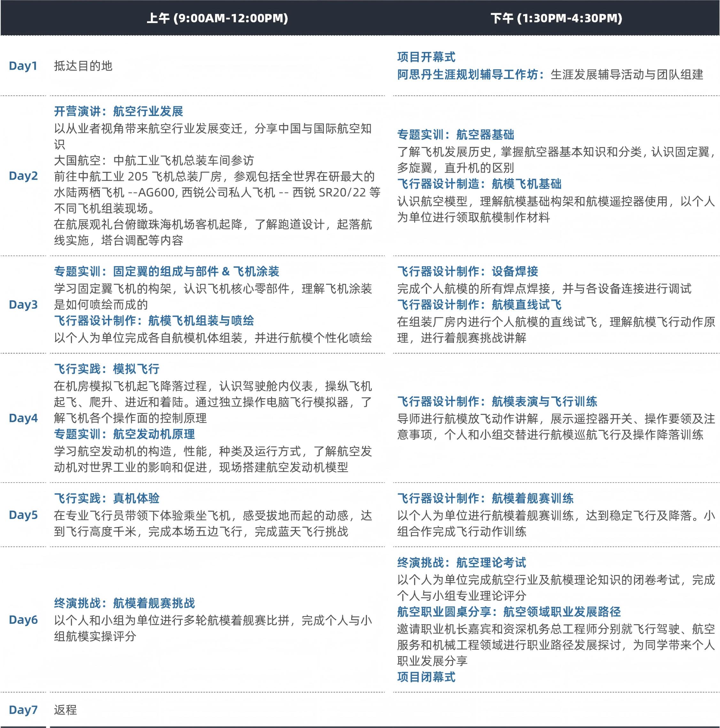Select the Day4 row label
Image resolution: width=720 pixels, height=728 pixels.
pos(23,418)
